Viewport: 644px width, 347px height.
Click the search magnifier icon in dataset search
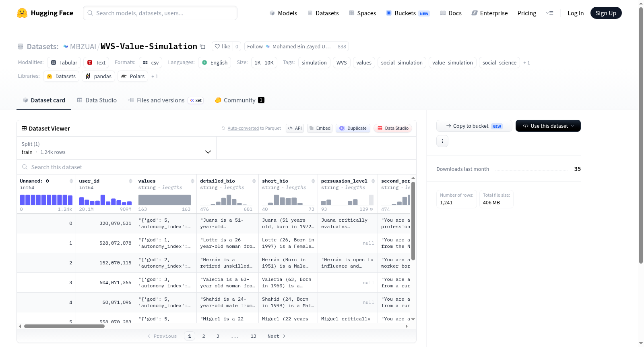(25, 167)
